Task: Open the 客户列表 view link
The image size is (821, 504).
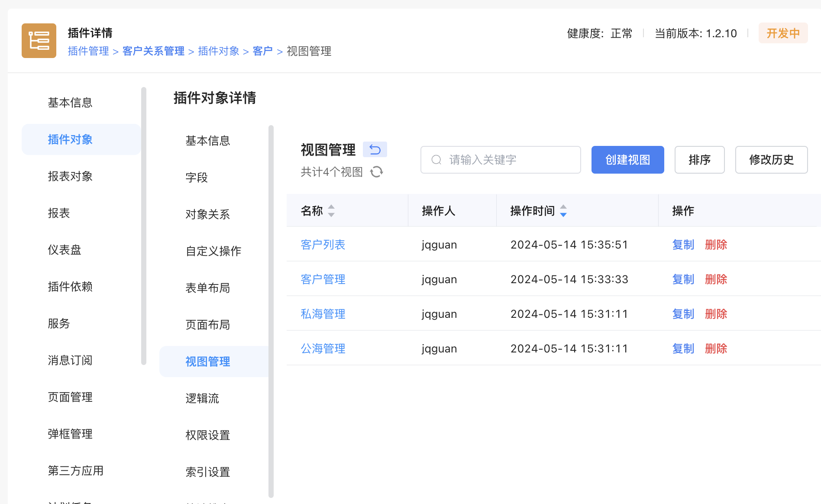Action: point(323,245)
